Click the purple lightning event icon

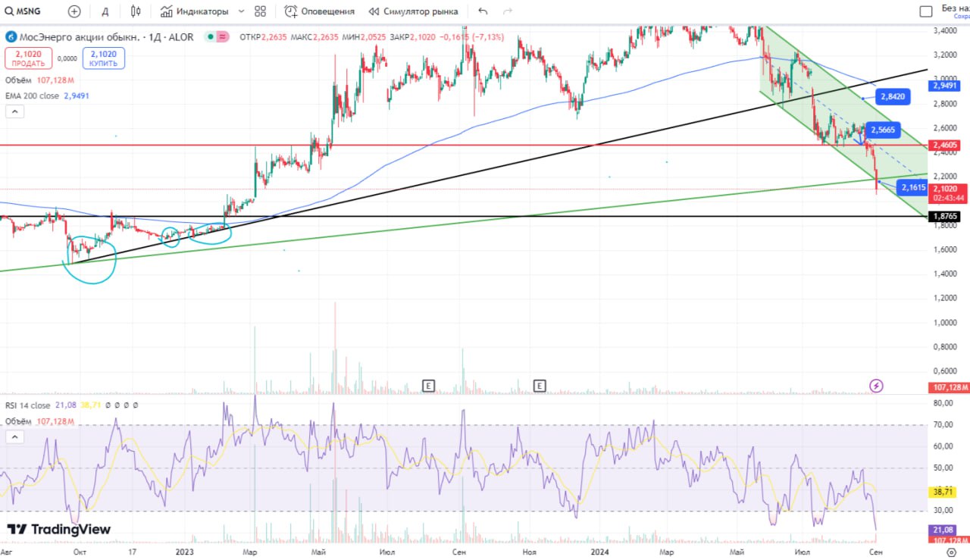coord(876,386)
